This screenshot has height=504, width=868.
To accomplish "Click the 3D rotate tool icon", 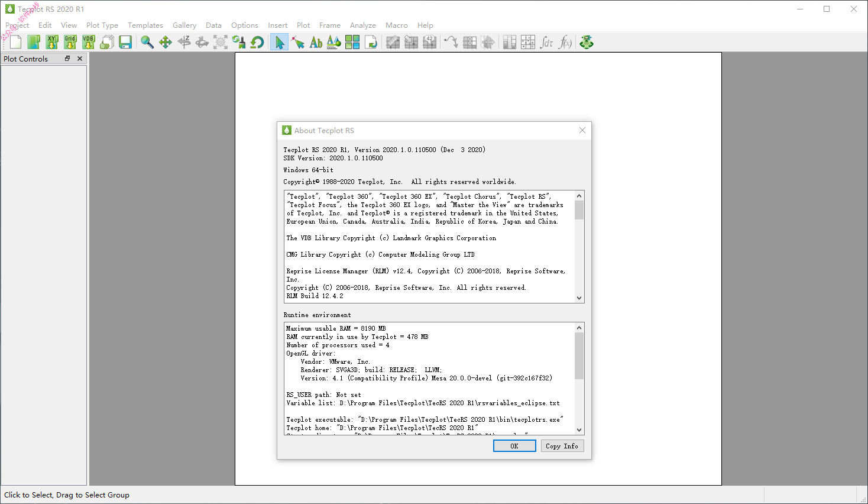I will coord(202,42).
